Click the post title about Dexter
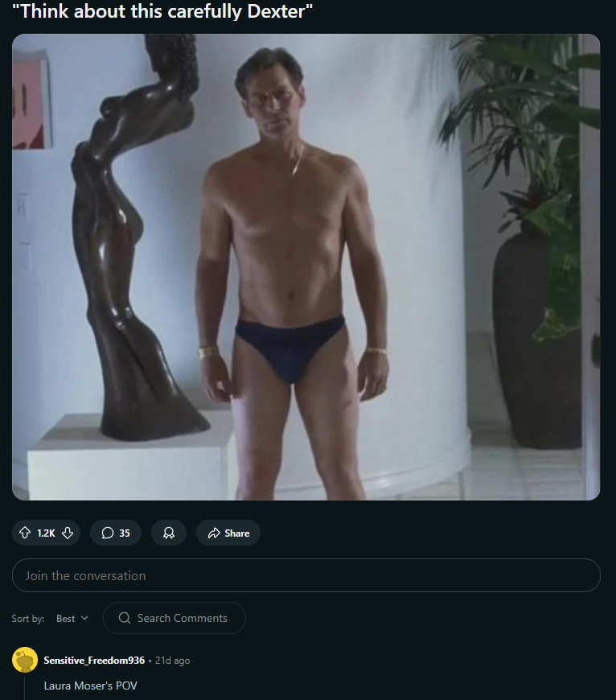This screenshot has width=616, height=700. pyautogui.click(x=162, y=11)
